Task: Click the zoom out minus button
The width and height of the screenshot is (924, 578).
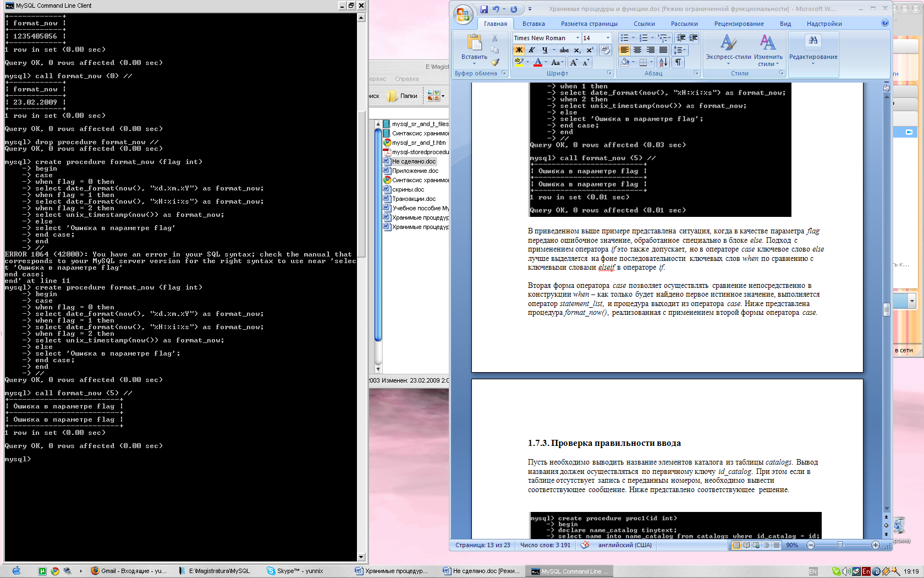Action: pos(810,545)
